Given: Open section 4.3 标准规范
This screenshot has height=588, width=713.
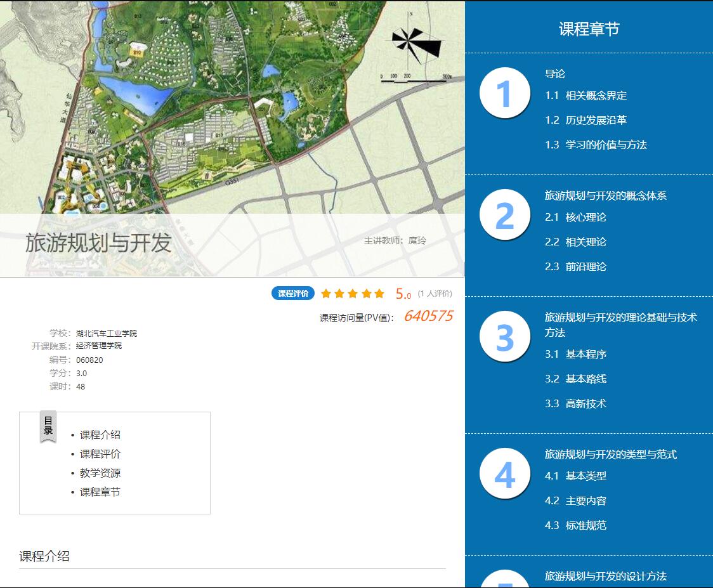Looking at the screenshot, I should point(575,525).
